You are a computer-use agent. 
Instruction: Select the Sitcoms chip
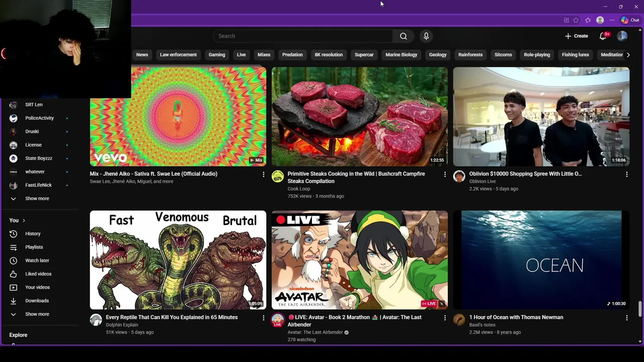click(x=503, y=55)
